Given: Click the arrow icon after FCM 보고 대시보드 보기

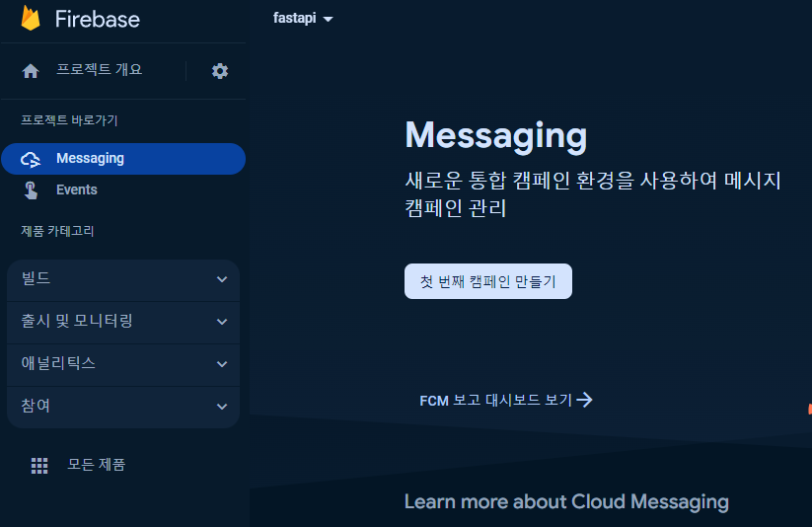Looking at the screenshot, I should tap(585, 400).
